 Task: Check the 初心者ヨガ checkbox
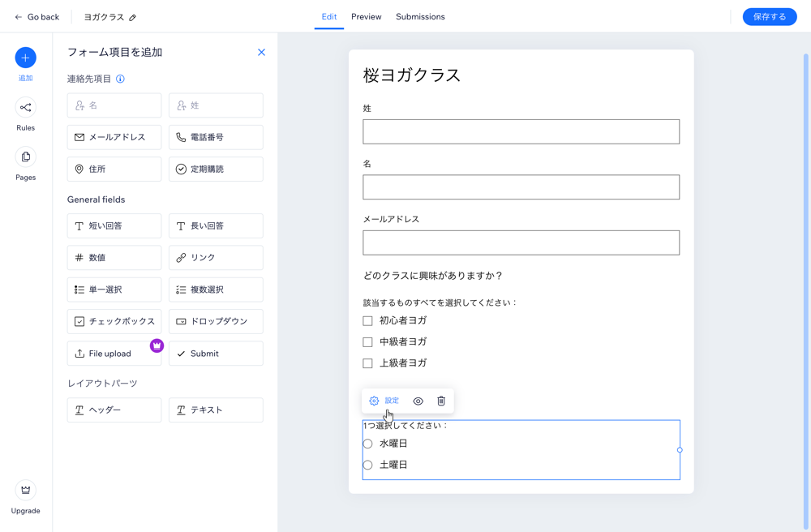(368, 321)
